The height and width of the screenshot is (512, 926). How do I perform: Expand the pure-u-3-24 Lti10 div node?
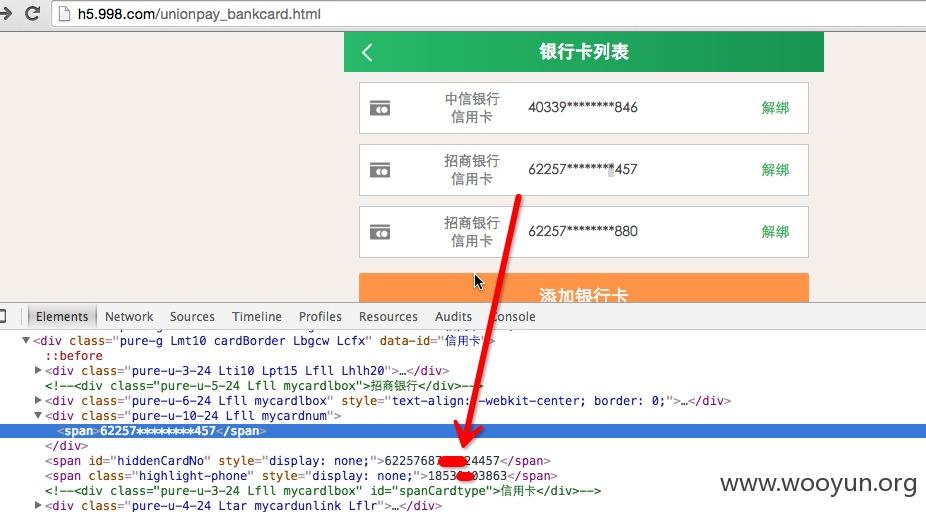coord(38,370)
